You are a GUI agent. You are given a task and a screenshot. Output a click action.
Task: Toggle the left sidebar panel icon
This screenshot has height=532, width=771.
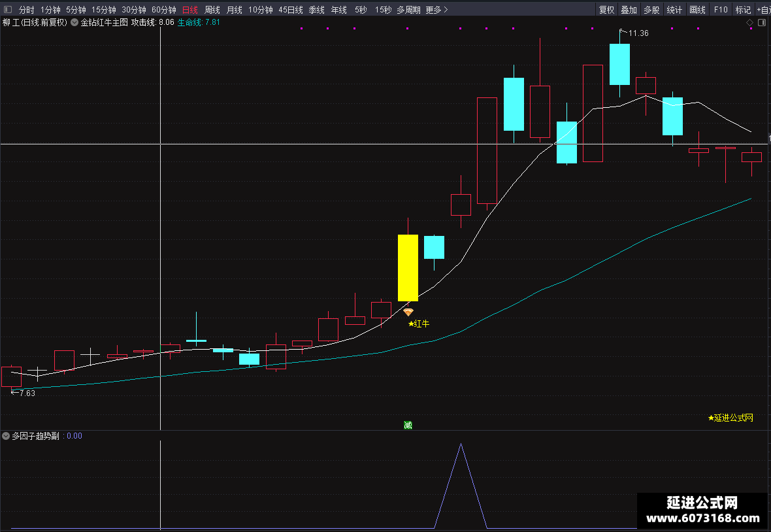pos(7,9)
